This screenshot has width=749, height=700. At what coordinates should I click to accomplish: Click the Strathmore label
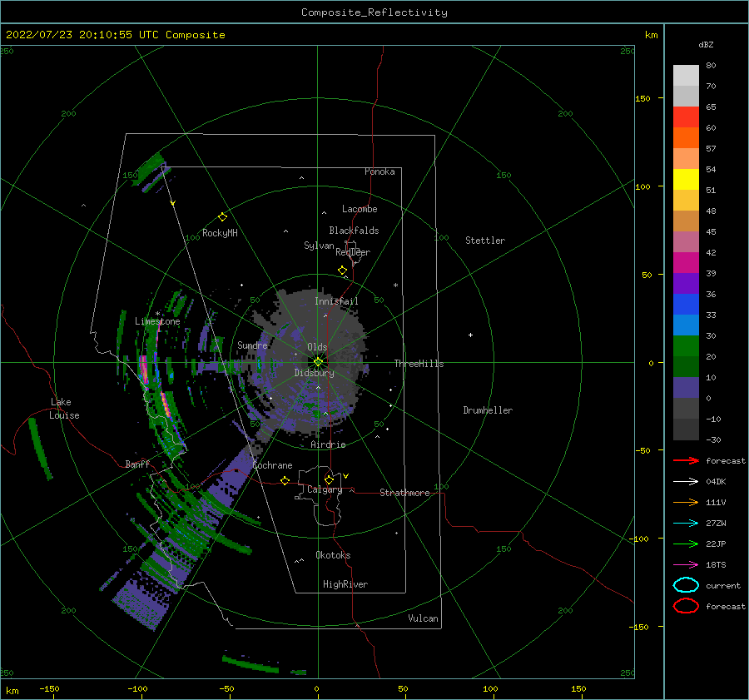pos(404,493)
